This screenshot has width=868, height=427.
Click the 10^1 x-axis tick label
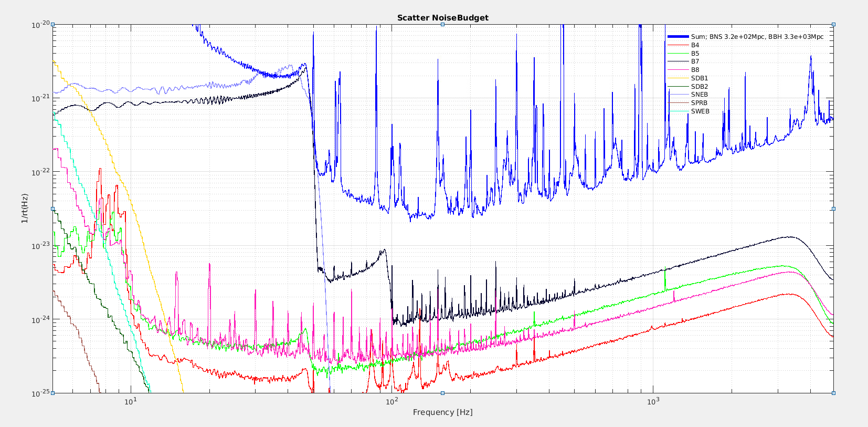tap(130, 401)
